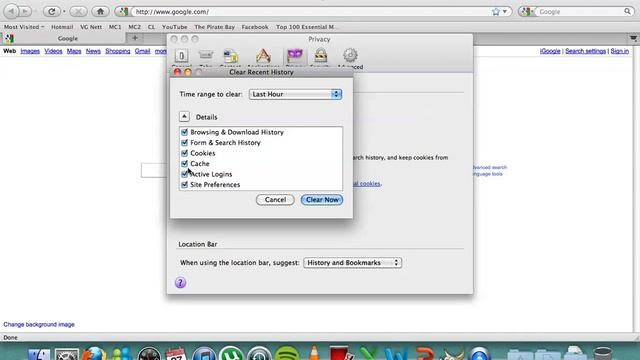Open Spotify from the dock
This screenshot has height=360, width=640.
(x=287, y=354)
